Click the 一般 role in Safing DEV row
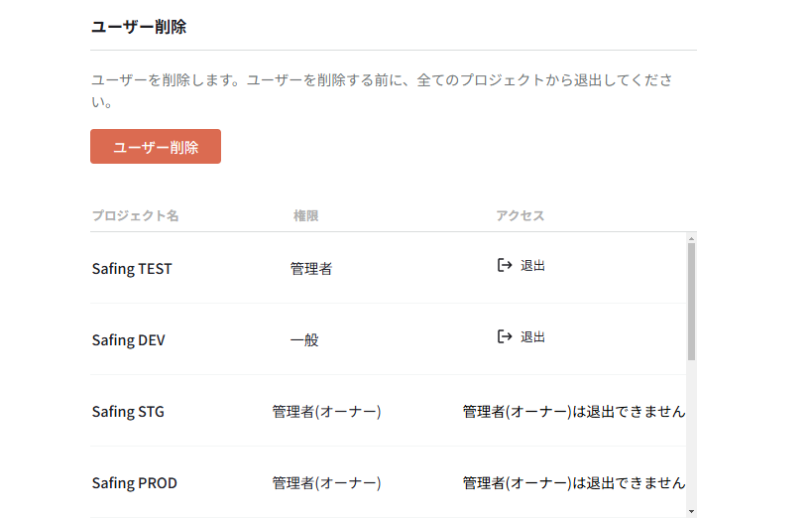The width and height of the screenshot is (812, 519). coord(304,339)
